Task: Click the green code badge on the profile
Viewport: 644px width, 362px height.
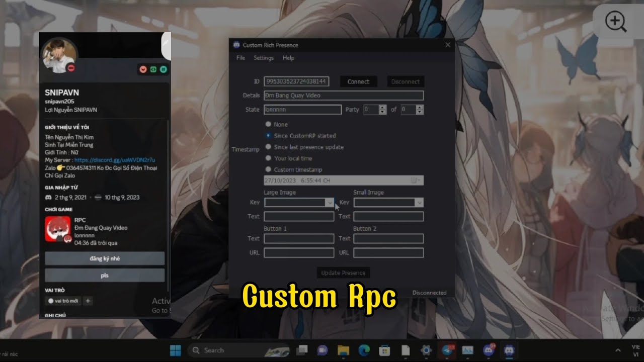Action: click(153, 69)
